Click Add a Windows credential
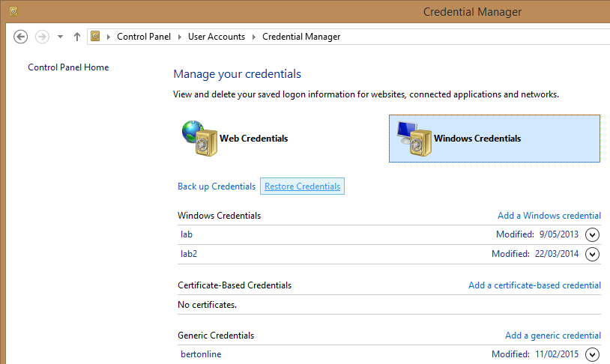 549,216
